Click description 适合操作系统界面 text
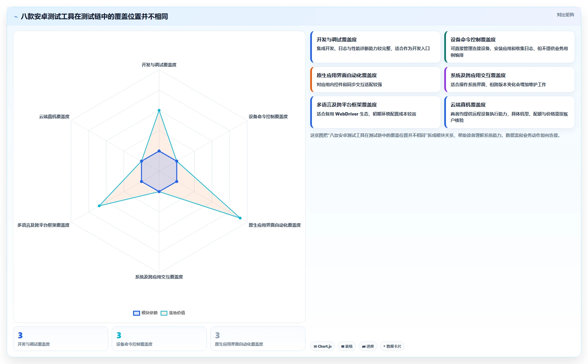 click(498, 84)
